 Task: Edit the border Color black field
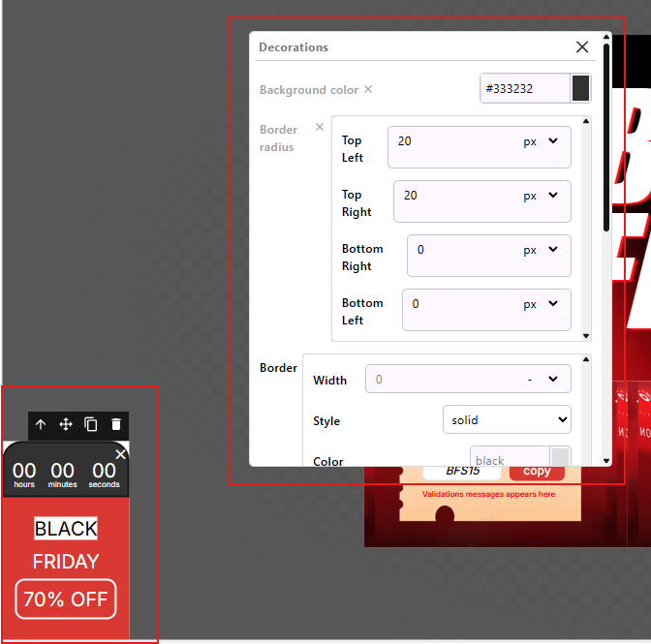tap(510, 456)
